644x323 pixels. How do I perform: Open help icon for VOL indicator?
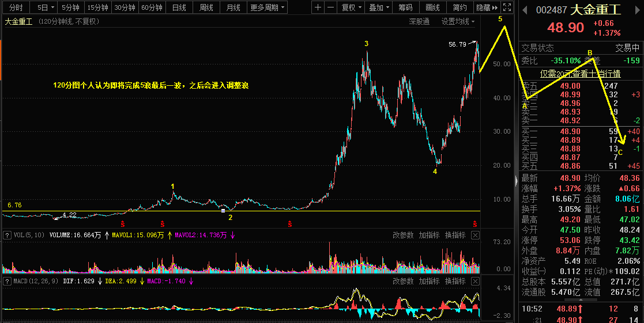[7, 235]
